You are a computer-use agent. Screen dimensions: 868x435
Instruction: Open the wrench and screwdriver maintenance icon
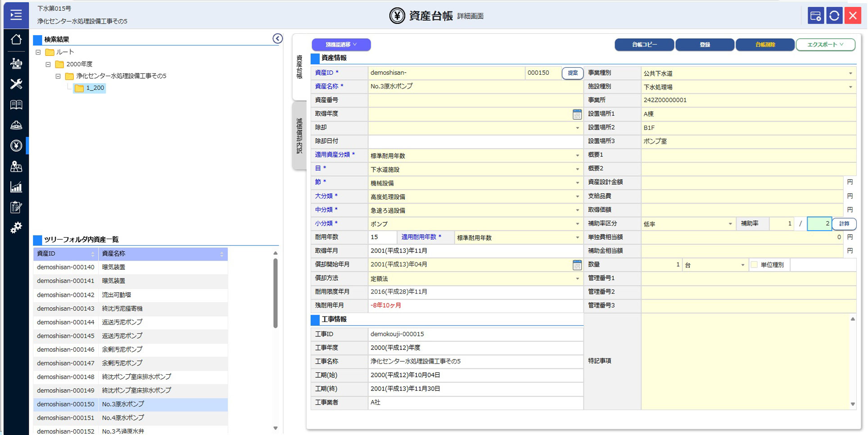pyautogui.click(x=16, y=84)
